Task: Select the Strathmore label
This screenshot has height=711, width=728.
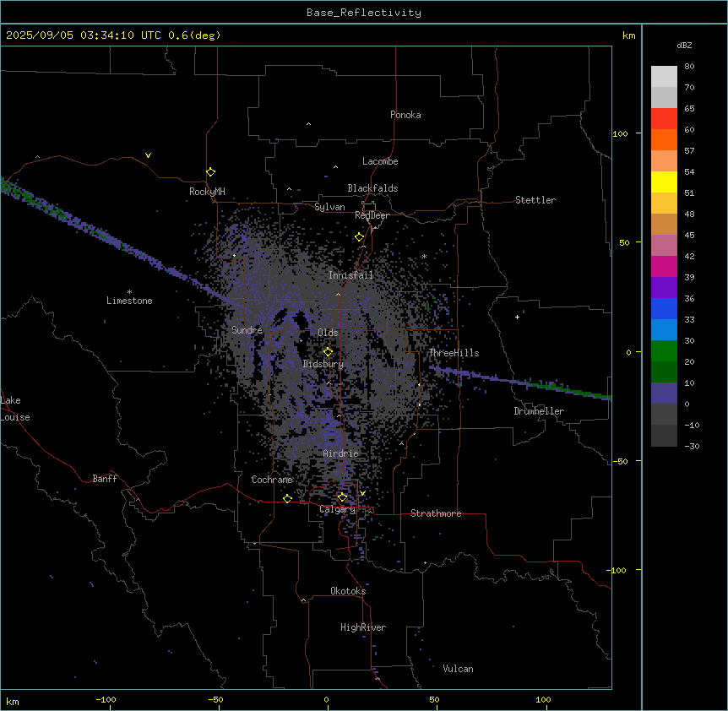Action: (x=436, y=513)
